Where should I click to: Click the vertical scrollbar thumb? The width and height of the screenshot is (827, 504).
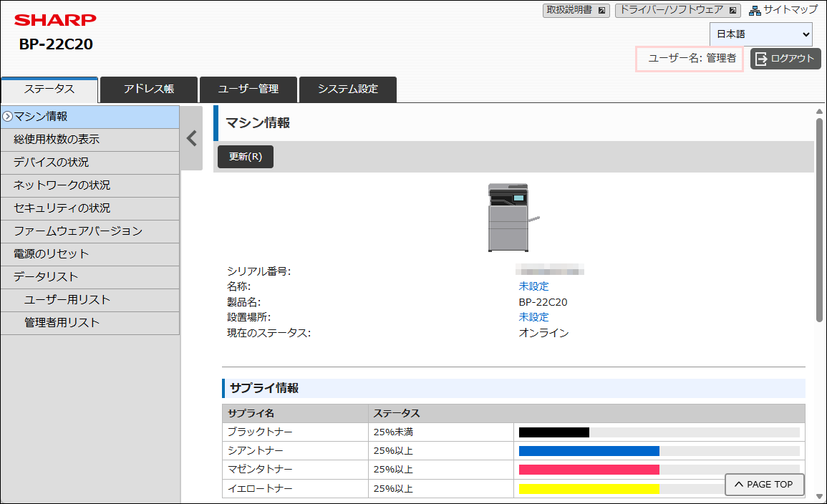pyautogui.click(x=819, y=220)
